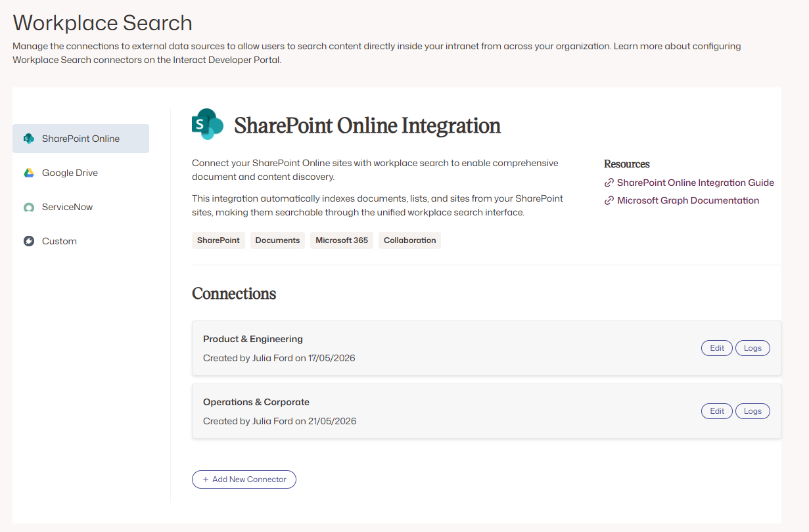
Task: Click the Connections section heading
Action: click(x=234, y=294)
